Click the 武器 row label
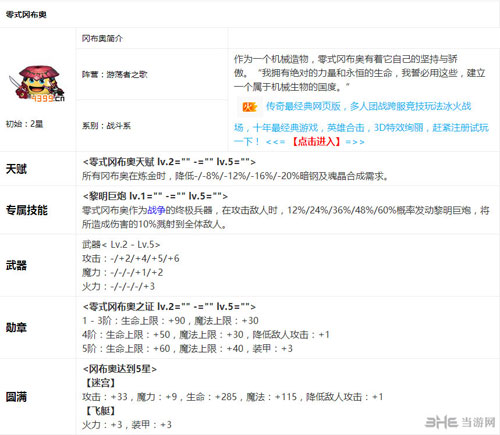Viewport: 500px width, 435px height. pyautogui.click(x=16, y=266)
